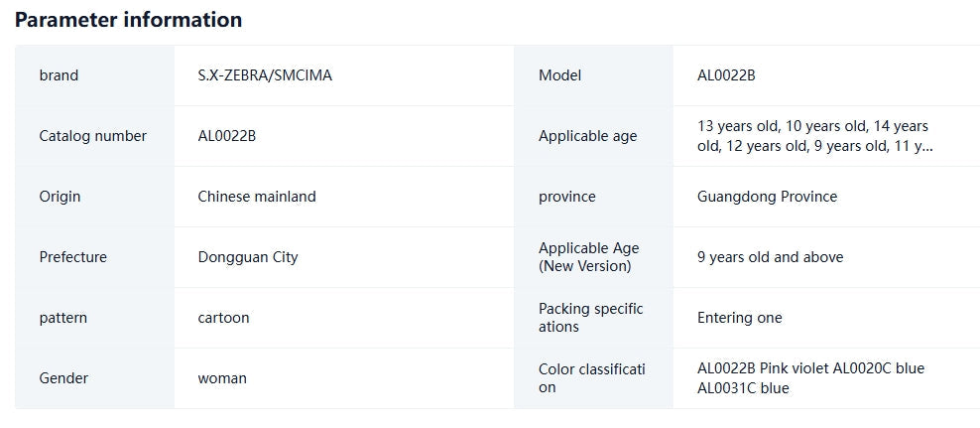Click the "Prefecture" label cell

72,257
